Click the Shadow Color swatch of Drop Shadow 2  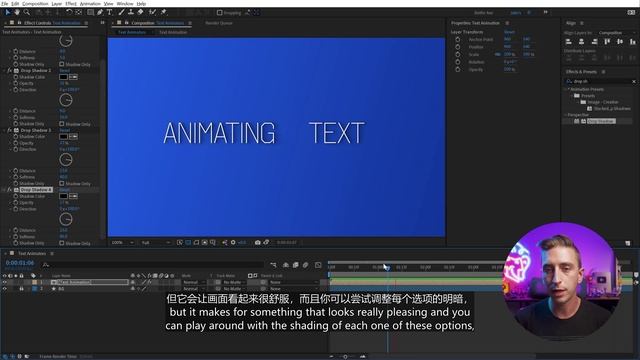(x=63, y=77)
